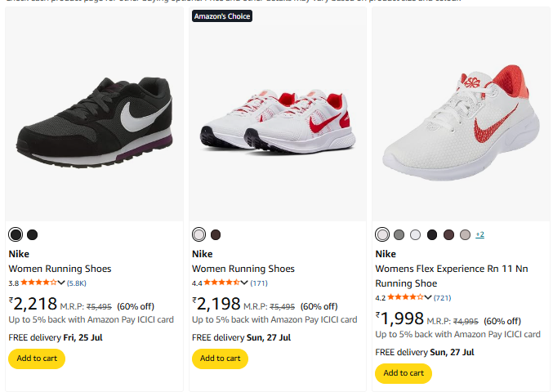Expand rating dropdown arrow beside 721 reviews

pyautogui.click(x=428, y=297)
